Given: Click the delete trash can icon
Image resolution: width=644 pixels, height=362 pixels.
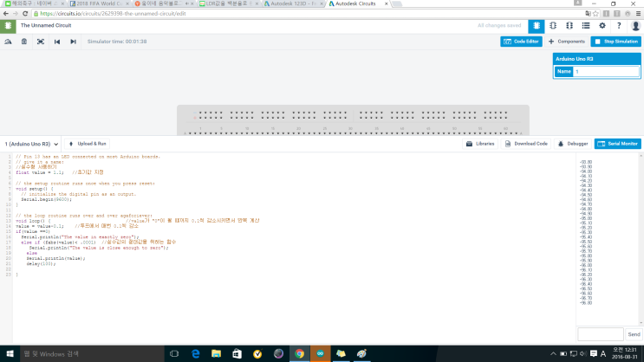Looking at the screenshot, I should (x=24, y=42).
